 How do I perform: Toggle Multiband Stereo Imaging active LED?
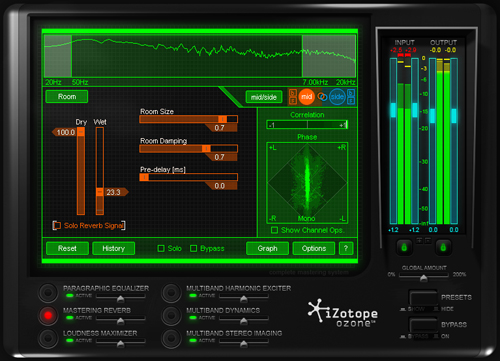coord(193,340)
